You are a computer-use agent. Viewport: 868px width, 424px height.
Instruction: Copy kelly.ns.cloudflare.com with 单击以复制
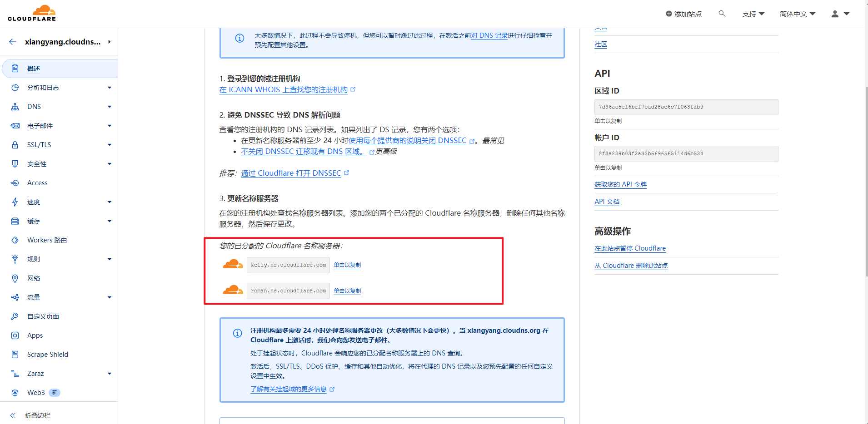coord(347,265)
